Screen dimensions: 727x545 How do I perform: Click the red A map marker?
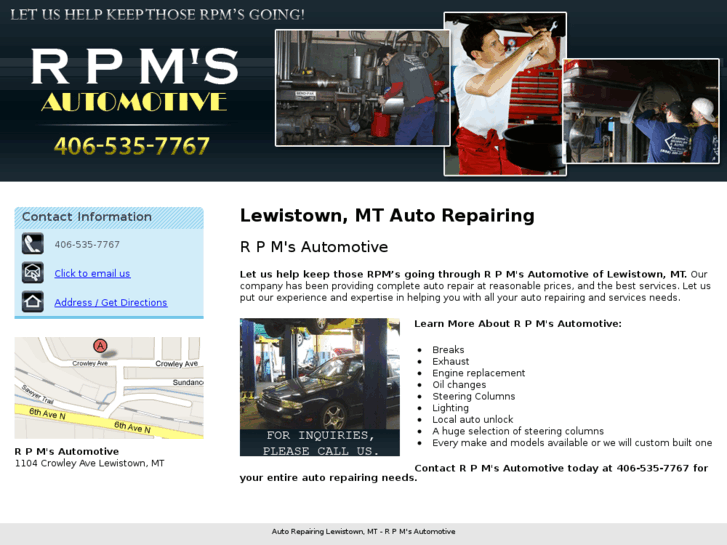pos(100,346)
